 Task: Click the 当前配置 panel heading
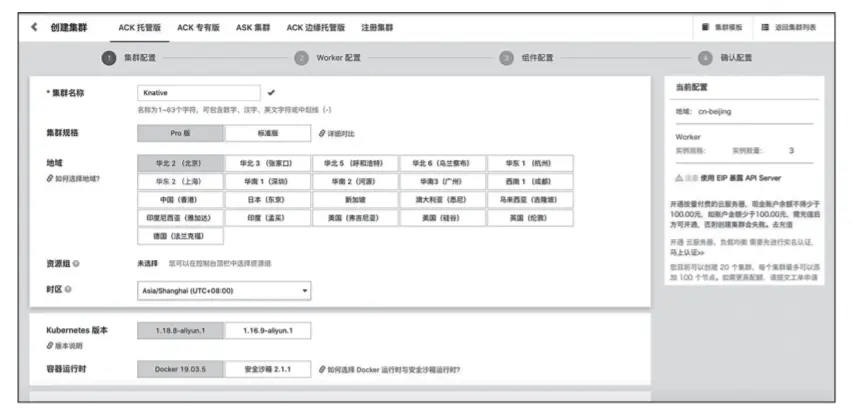[x=692, y=87]
